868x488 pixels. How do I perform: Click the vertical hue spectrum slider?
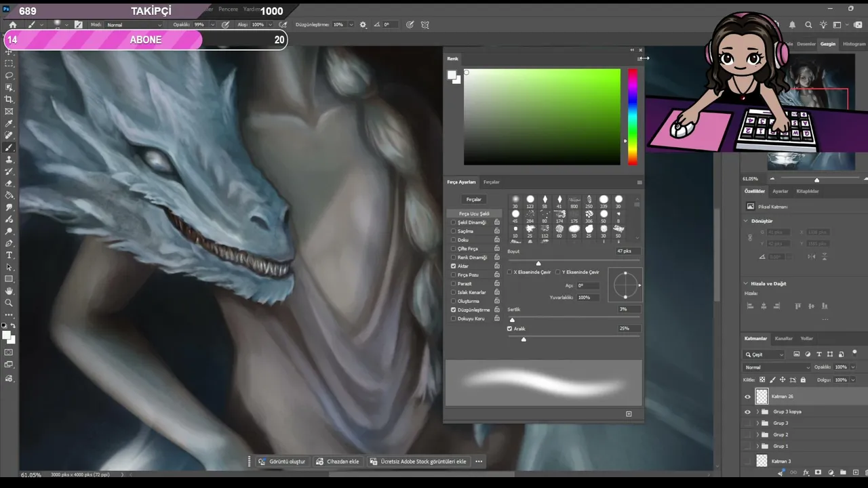point(632,117)
